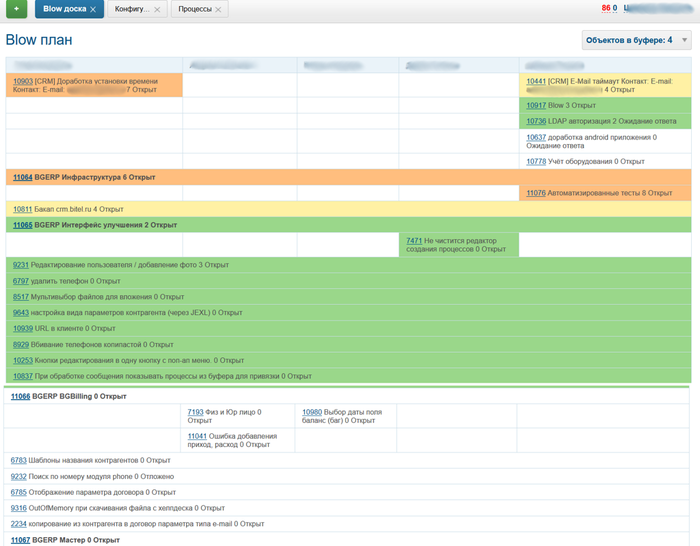Open process 10903 CRM link

click(22, 80)
